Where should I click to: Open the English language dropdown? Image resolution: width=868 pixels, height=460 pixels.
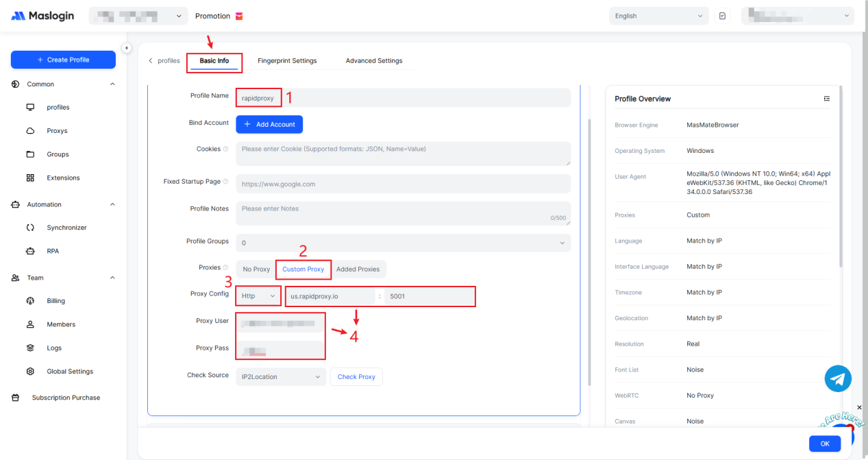coord(658,16)
